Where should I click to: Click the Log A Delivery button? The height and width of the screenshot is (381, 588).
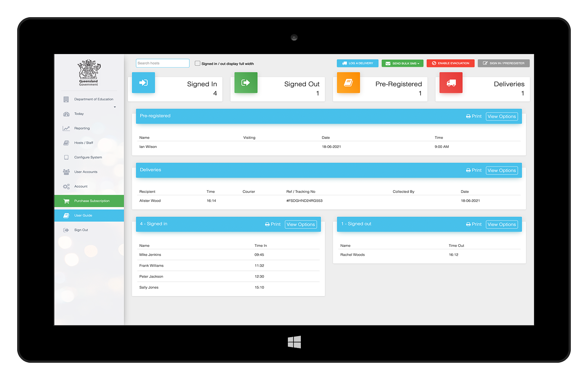coord(357,63)
